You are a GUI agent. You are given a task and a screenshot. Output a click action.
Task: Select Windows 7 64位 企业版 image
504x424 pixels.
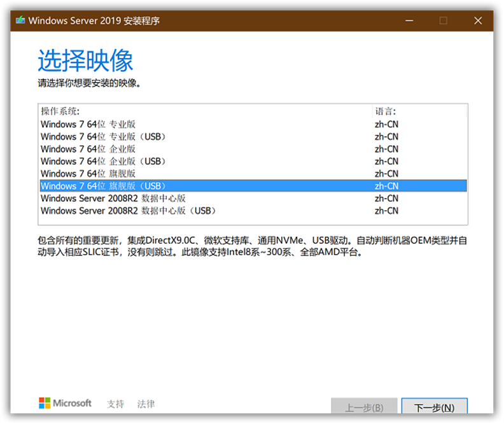point(253,149)
